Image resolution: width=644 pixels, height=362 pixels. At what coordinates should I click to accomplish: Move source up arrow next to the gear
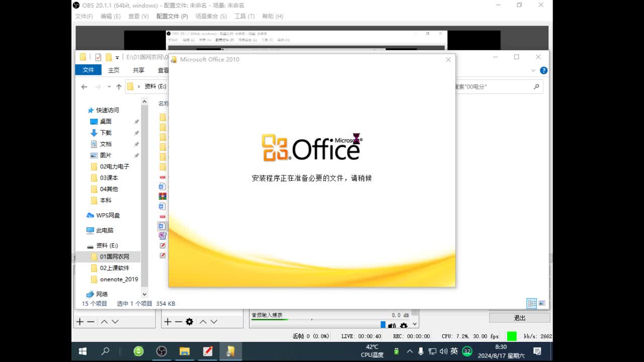click(x=203, y=322)
